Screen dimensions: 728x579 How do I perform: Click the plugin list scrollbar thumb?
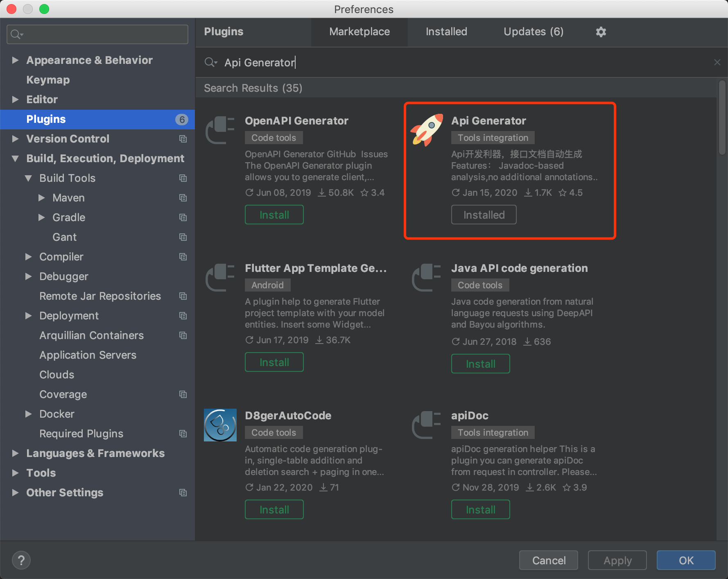tap(722, 118)
